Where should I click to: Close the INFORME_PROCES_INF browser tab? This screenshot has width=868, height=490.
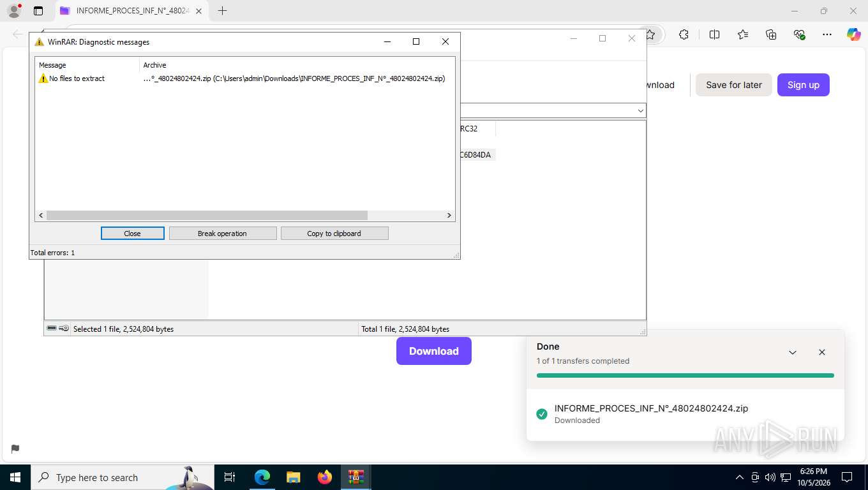(198, 11)
